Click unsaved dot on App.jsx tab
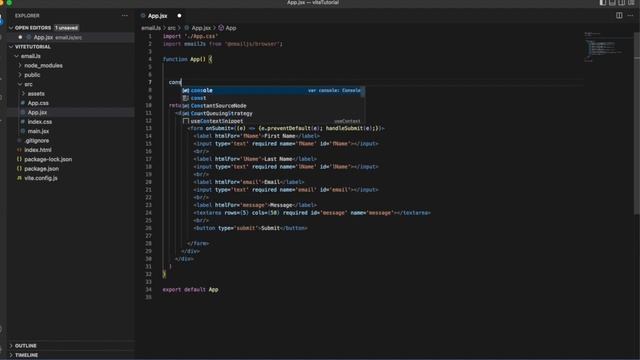Viewport: 640px width, 360px height. click(x=179, y=16)
